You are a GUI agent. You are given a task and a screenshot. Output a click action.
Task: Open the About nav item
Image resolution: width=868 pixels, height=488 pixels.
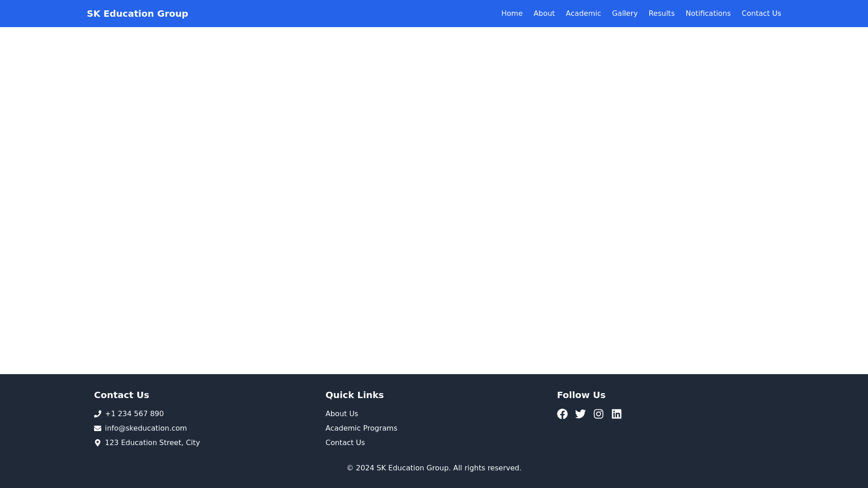544,14
